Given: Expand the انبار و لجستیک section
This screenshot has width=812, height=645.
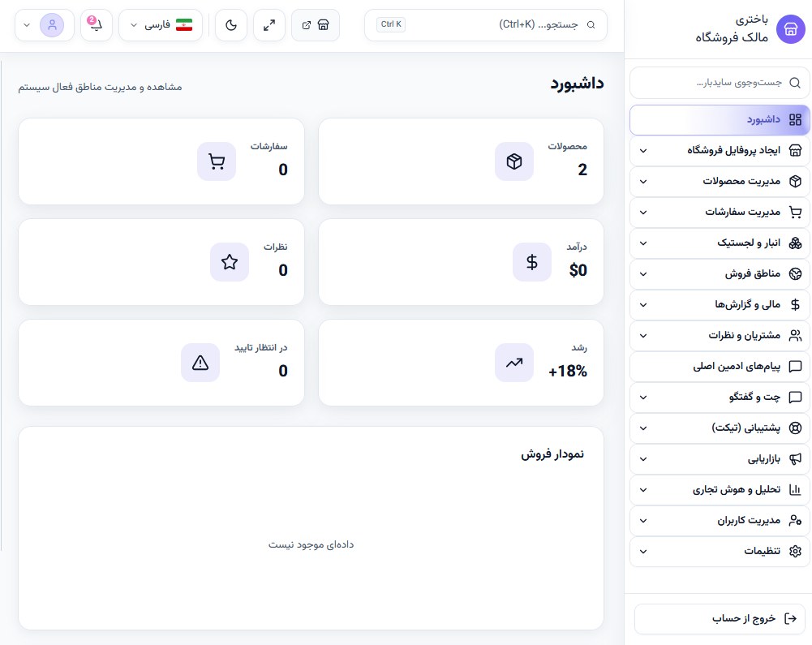Looking at the screenshot, I should point(720,243).
